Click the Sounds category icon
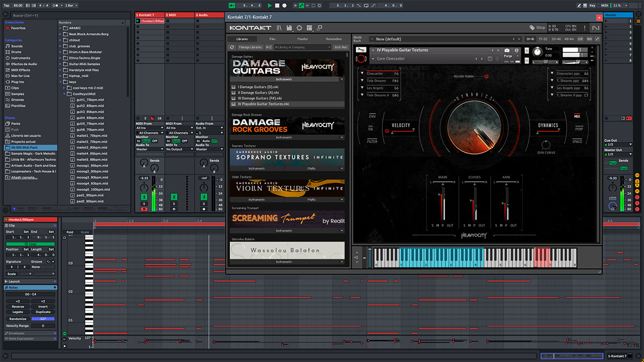 [8, 46]
